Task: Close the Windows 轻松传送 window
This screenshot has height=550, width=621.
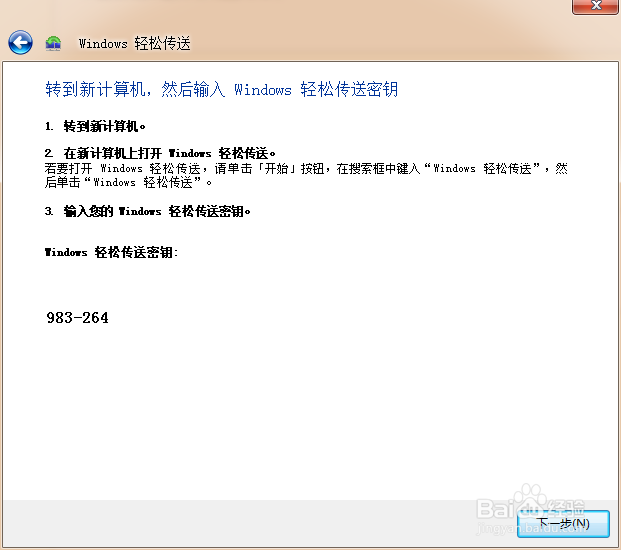Action: [x=595, y=6]
